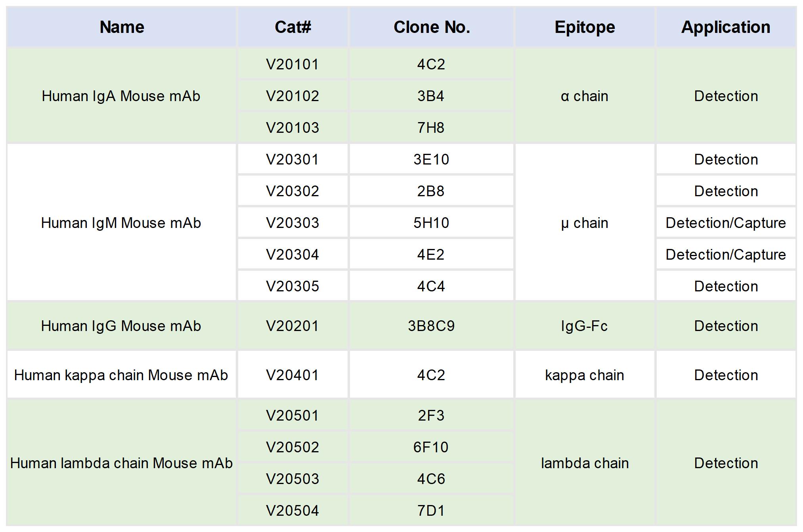
Task: Click the Epitope column header
Action: pyautogui.click(x=585, y=27)
